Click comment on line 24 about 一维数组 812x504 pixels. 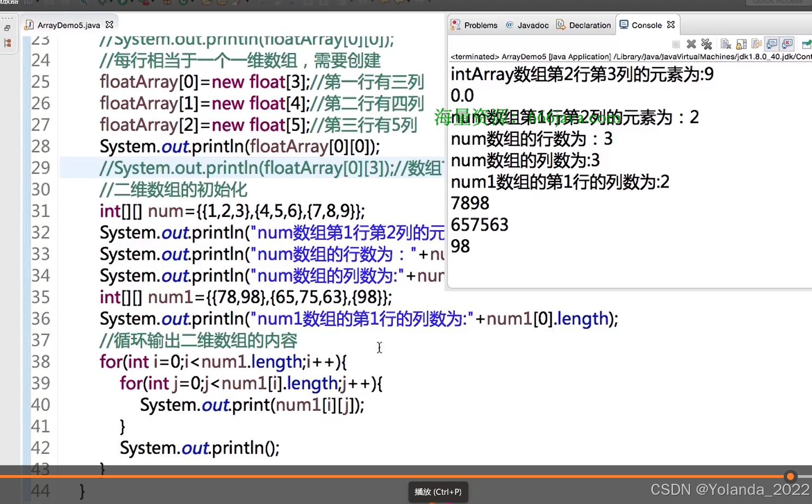[x=240, y=60]
